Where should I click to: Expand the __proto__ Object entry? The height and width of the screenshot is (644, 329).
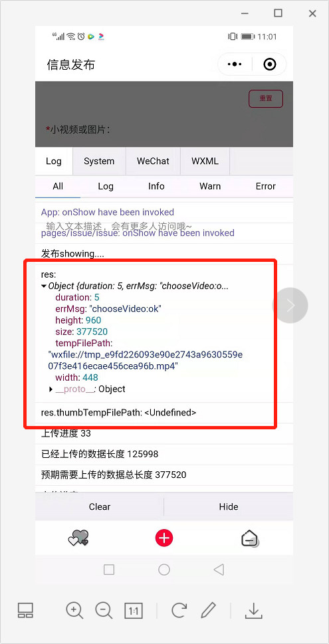51,389
